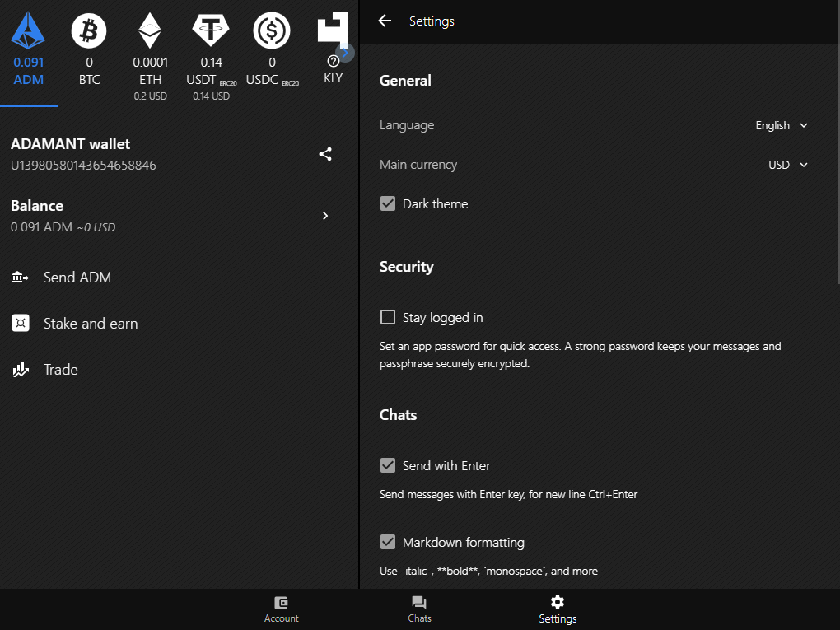Viewport: 840px width, 630px height.
Task: Uncheck Send with Enter
Action: 388,465
